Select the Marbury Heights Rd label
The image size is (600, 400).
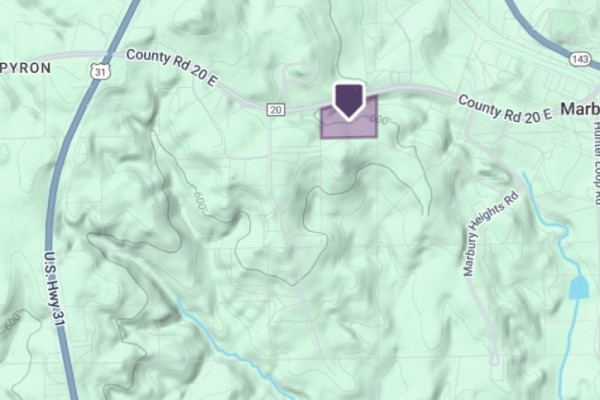coord(490,234)
